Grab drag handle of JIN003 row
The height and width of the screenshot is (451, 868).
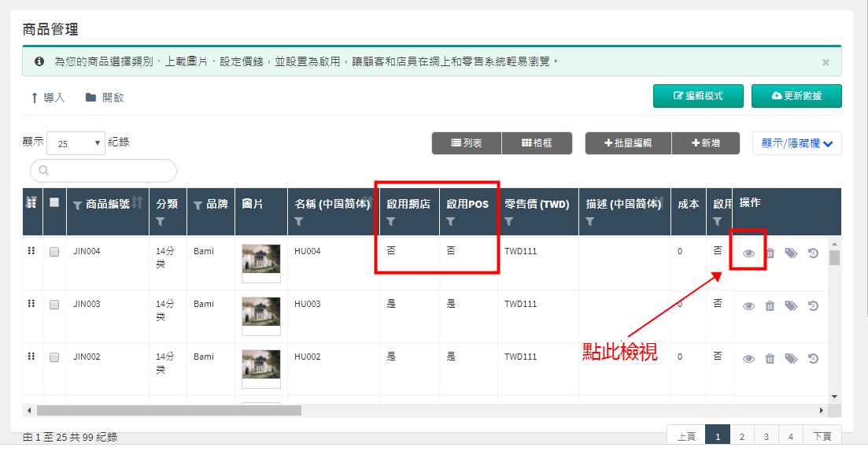[31, 303]
